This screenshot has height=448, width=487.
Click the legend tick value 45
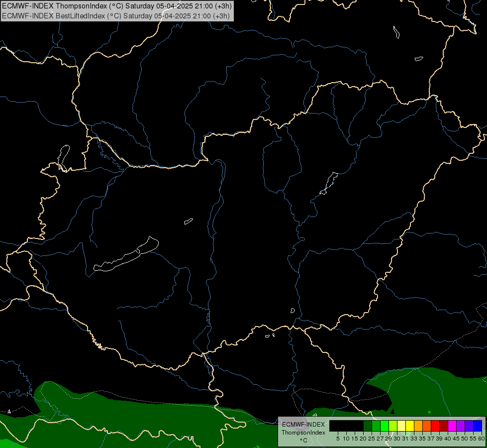[x=456, y=439]
